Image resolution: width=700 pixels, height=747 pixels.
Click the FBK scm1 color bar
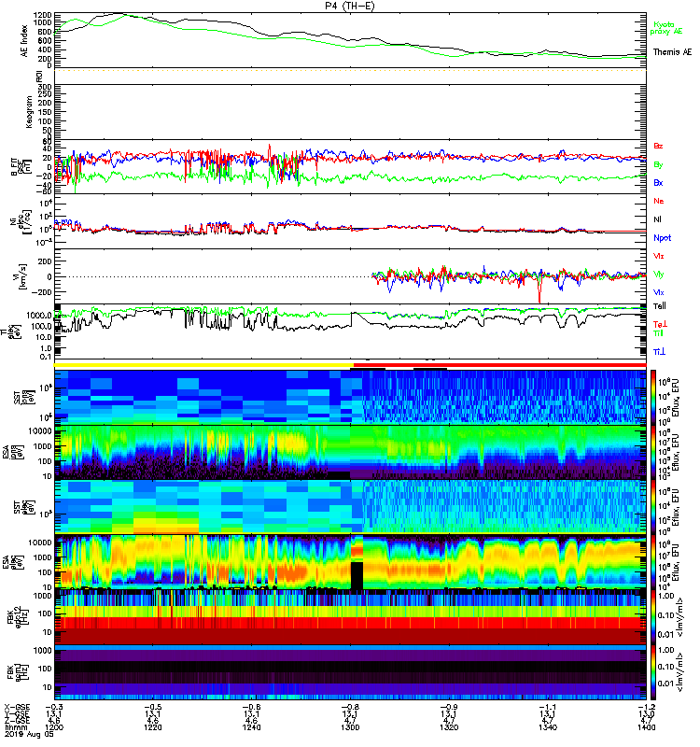click(x=652, y=672)
